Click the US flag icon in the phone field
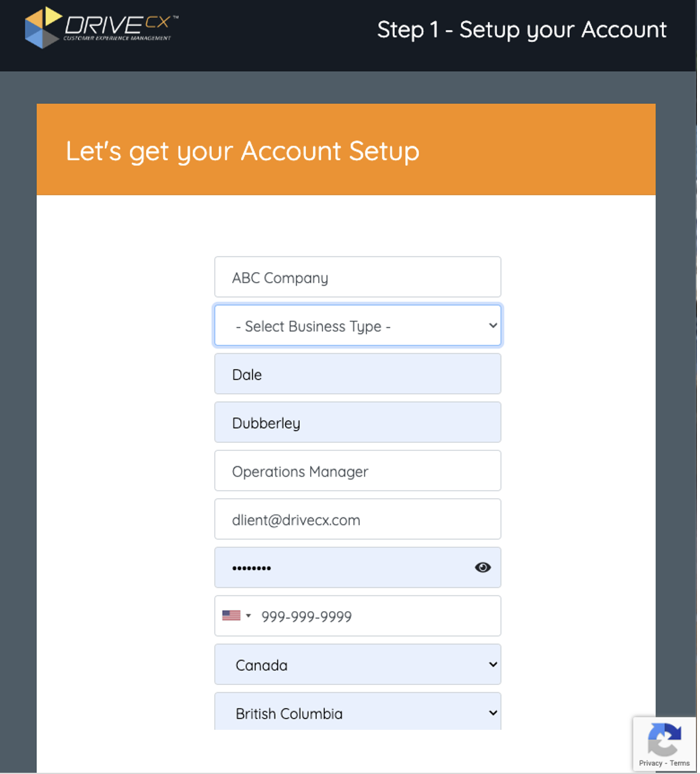This screenshot has height=774, width=700. click(231, 616)
